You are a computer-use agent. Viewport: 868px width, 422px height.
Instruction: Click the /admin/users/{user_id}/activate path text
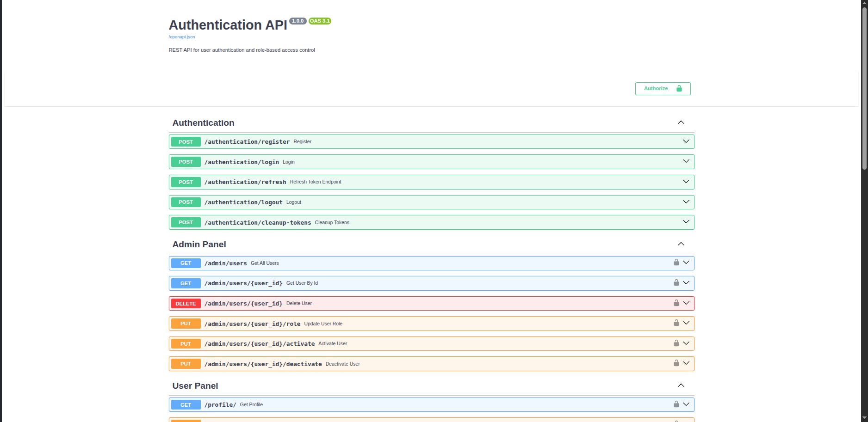coord(260,344)
